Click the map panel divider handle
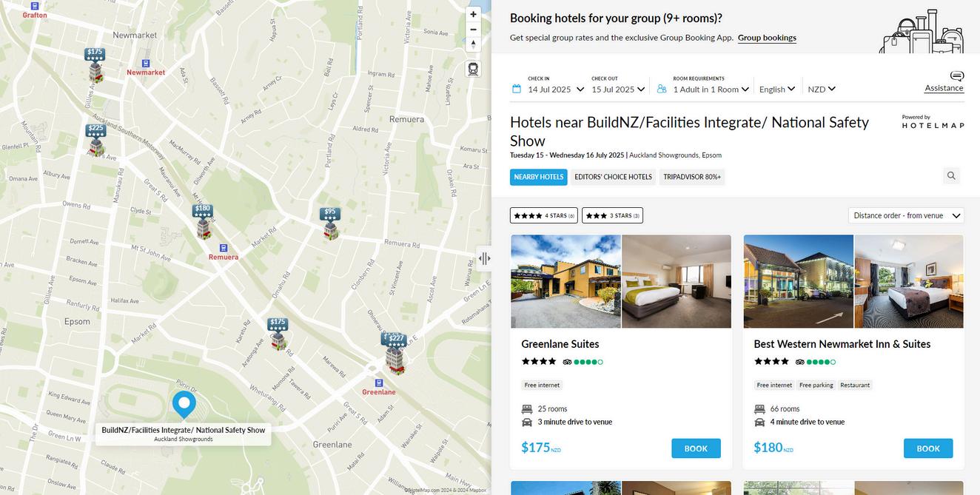The image size is (980, 495). click(484, 258)
